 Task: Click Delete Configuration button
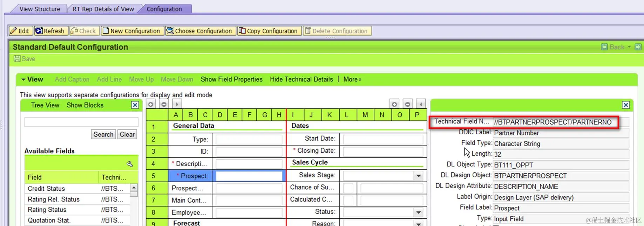[337, 31]
